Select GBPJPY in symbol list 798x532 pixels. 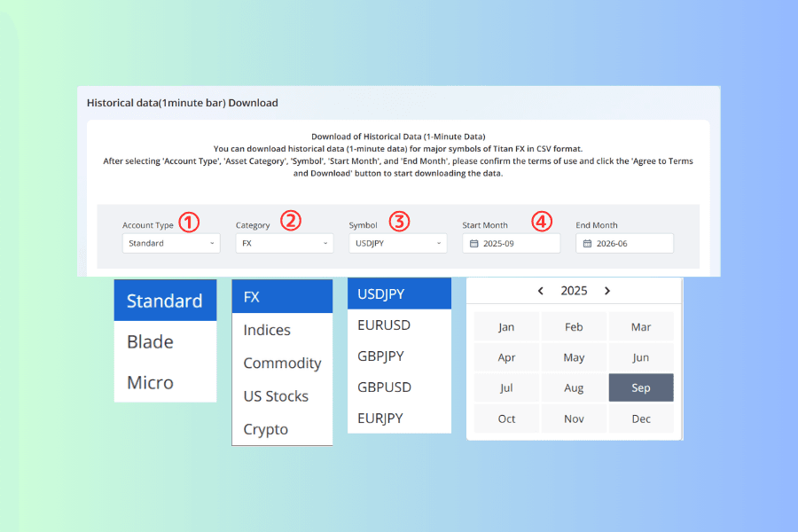pyautogui.click(x=400, y=356)
